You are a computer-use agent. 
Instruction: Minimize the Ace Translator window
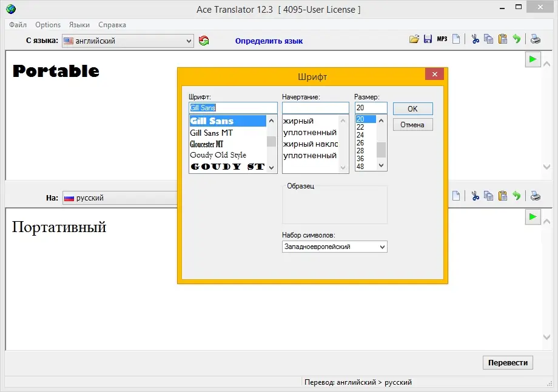coord(502,8)
